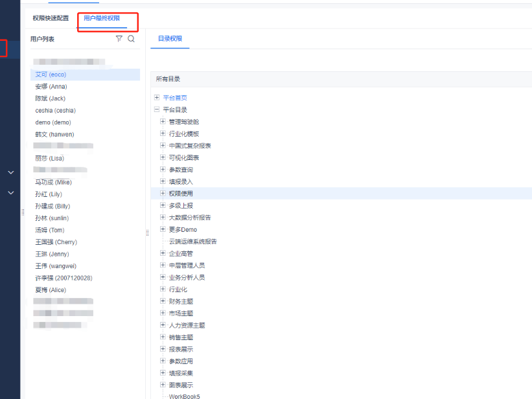Select user 艾可 (eoco)
The width and height of the screenshot is (532, 399).
pyautogui.click(x=85, y=74)
